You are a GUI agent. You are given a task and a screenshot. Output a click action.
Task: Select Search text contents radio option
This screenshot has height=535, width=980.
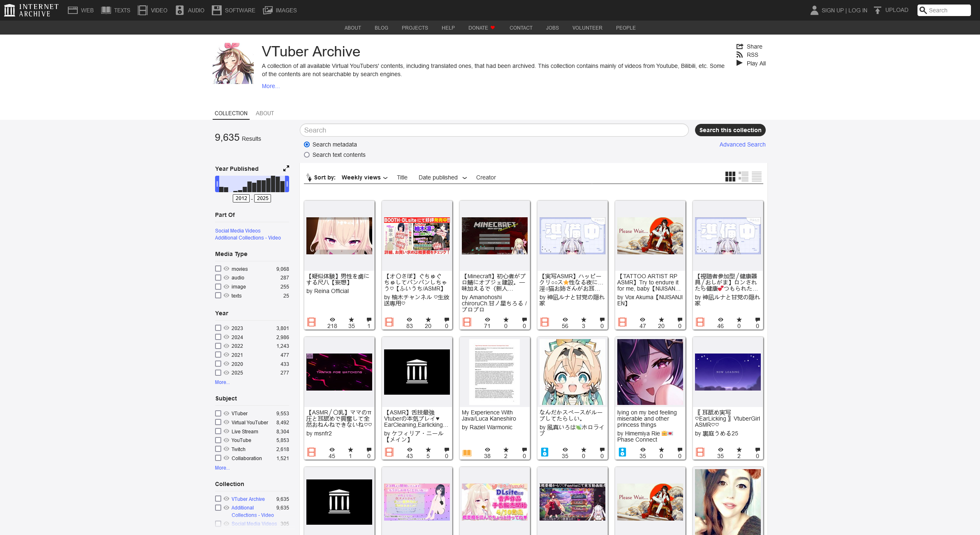307,155
